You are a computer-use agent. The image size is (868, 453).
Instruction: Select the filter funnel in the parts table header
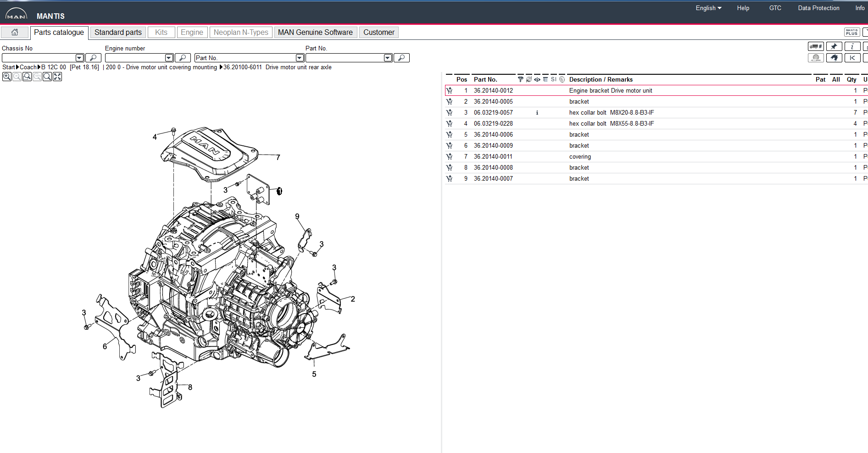coord(520,79)
